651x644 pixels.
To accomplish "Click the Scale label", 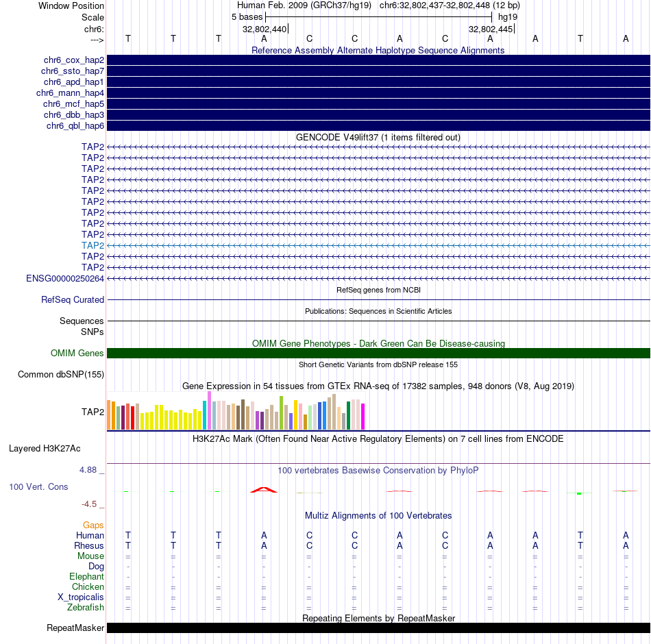I will [x=93, y=17].
